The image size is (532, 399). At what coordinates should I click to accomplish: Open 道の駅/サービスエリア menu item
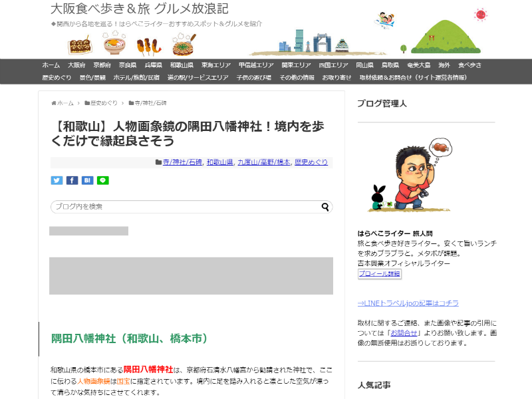pyautogui.click(x=198, y=77)
